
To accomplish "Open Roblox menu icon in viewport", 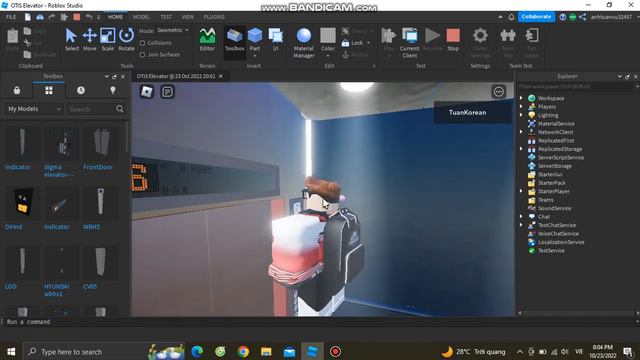I will tap(147, 91).
